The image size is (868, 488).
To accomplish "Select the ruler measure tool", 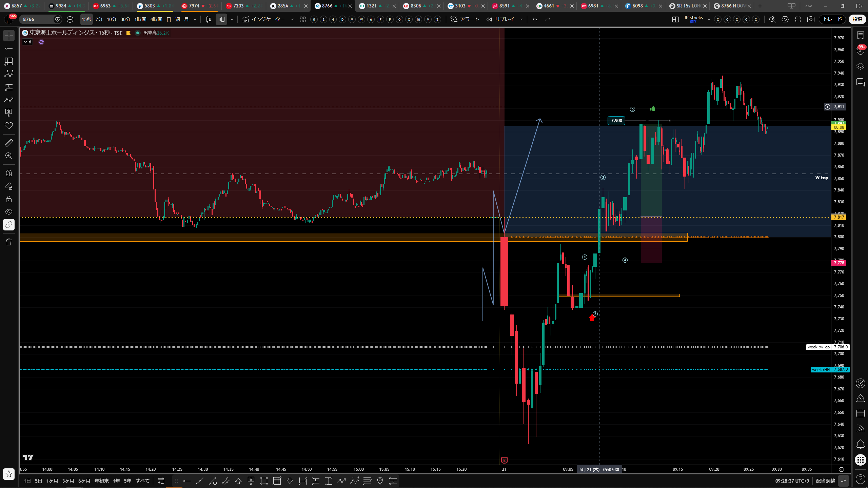I will click(9, 143).
